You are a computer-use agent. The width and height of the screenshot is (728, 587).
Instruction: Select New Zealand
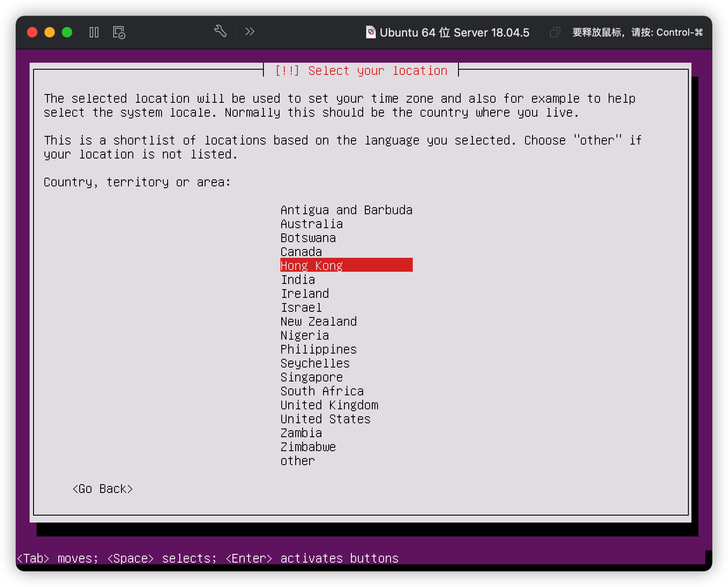(x=347, y=321)
